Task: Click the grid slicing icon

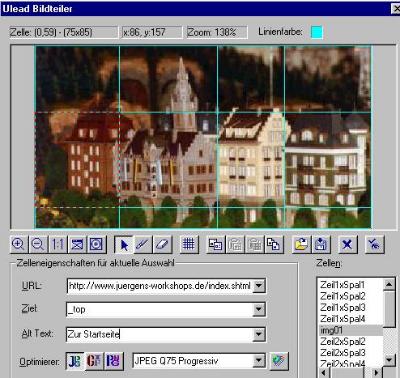Action: pyautogui.click(x=189, y=245)
